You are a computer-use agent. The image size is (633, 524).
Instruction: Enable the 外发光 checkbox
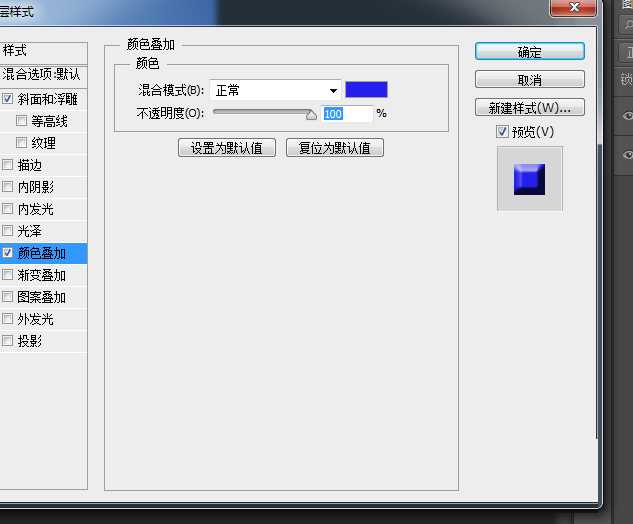7,319
